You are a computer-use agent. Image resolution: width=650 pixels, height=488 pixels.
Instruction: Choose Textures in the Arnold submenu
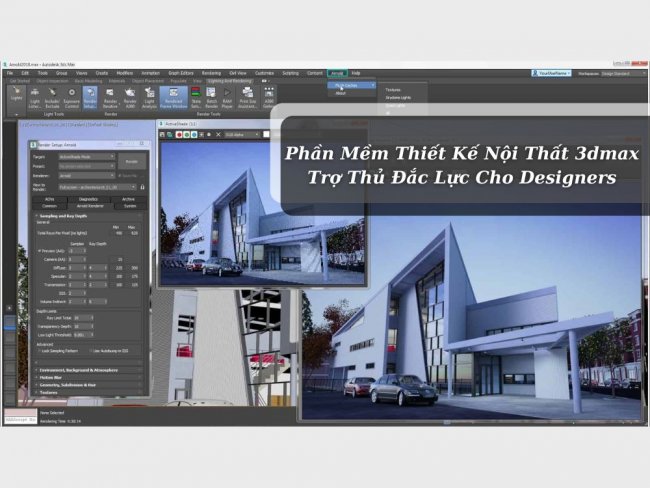coord(393,90)
